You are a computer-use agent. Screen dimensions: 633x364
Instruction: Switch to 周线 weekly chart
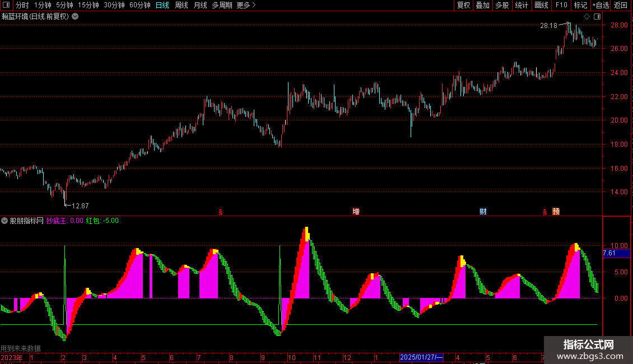pos(181,5)
